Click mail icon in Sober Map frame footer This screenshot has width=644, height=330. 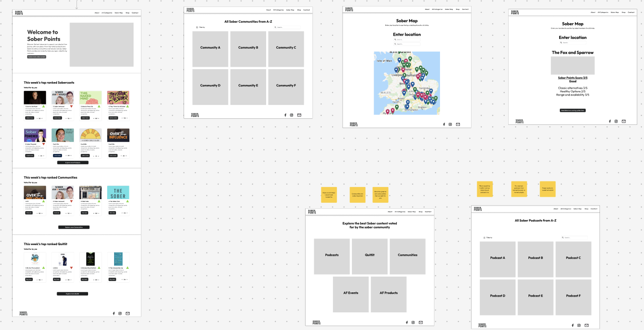coord(458,124)
